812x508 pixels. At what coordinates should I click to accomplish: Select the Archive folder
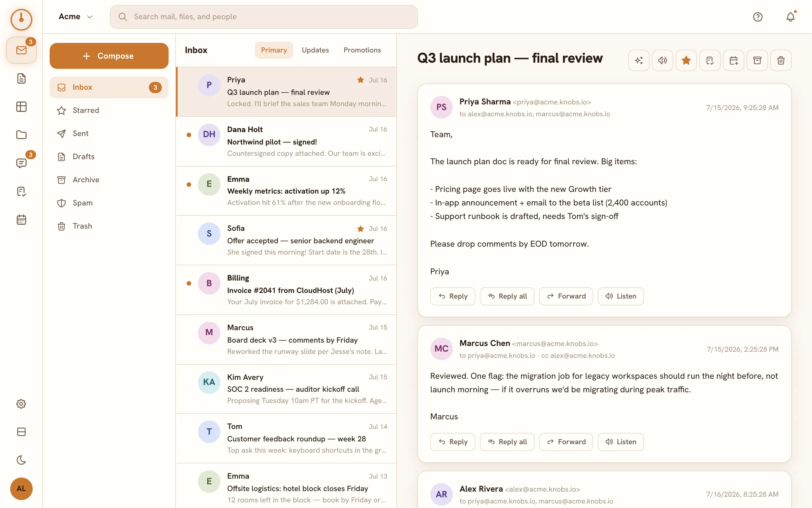[109, 180]
